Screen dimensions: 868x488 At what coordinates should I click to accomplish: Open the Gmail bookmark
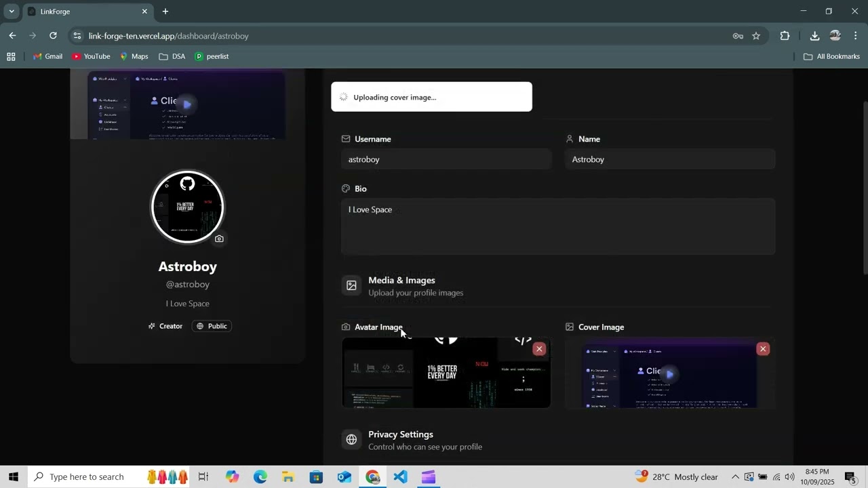tap(47, 56)
